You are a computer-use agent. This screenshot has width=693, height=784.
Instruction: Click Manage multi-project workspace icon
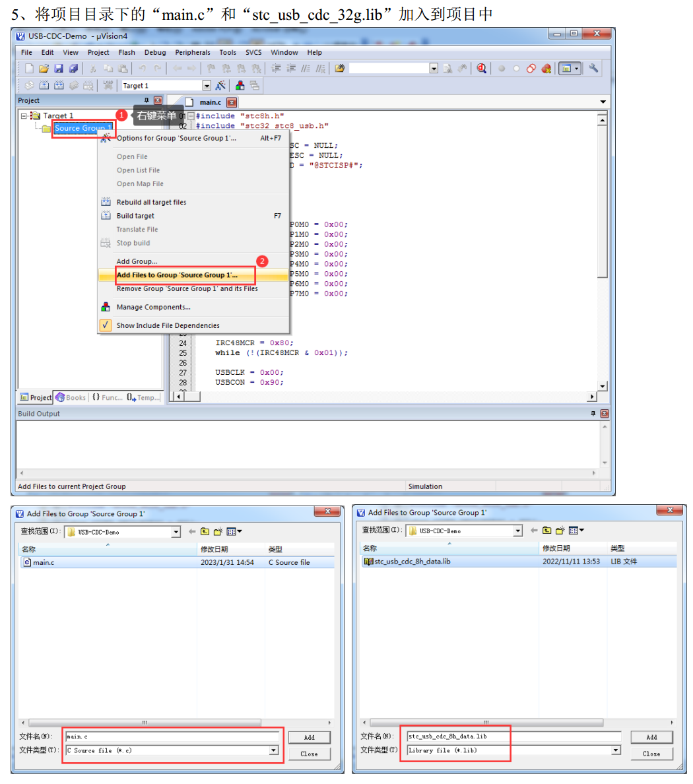pyautogui.click(x=255, y=86)
